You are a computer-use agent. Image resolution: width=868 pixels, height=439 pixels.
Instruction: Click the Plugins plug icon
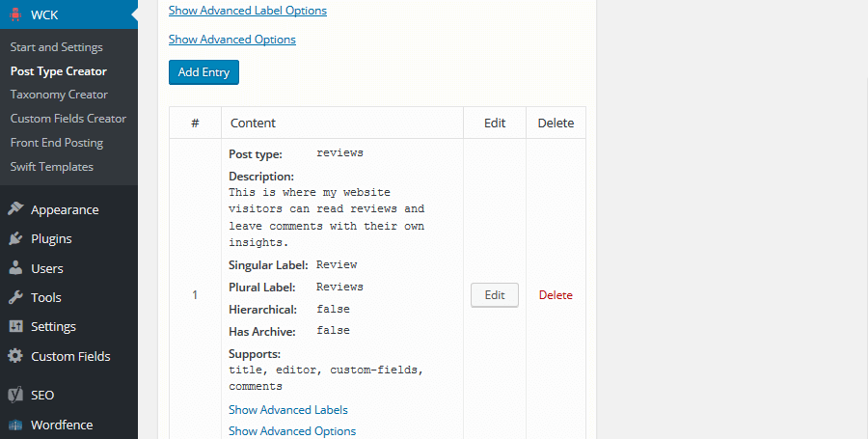pos(15,238)
